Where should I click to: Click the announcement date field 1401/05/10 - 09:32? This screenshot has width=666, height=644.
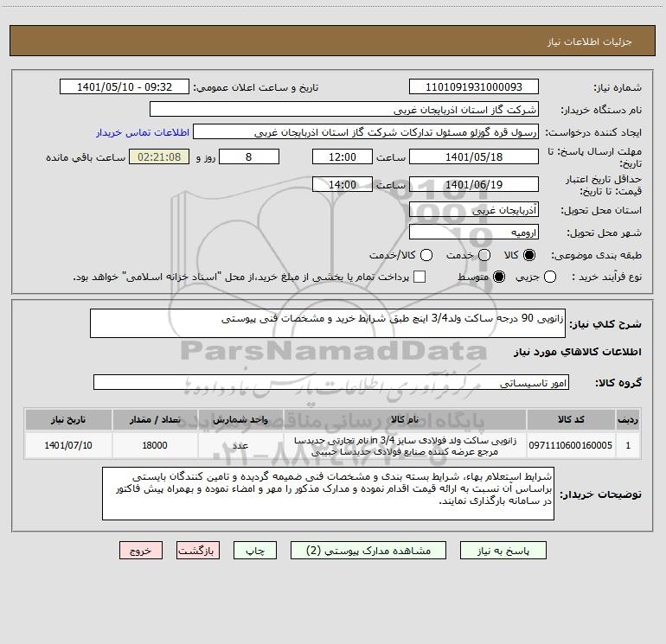click(x=124, y=87)
